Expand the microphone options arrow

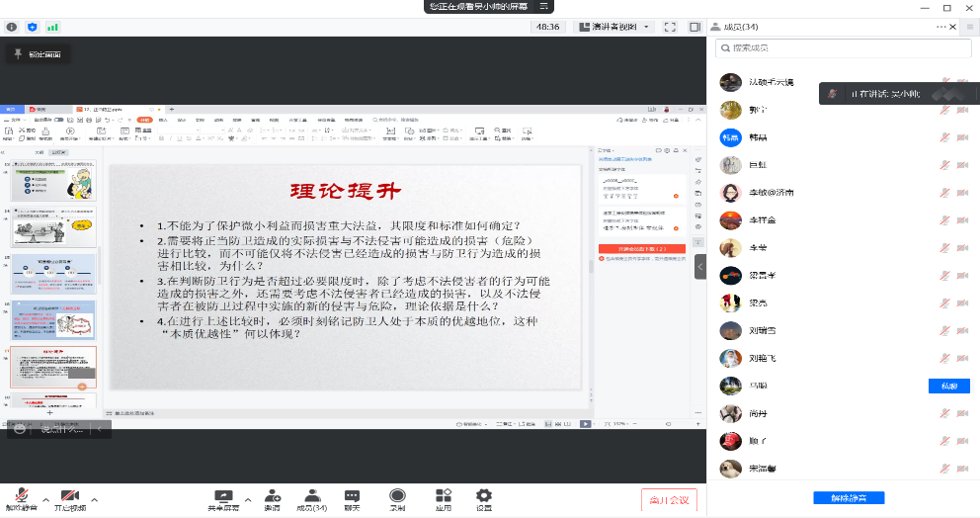pyautogui.click(x=45, y=500)
